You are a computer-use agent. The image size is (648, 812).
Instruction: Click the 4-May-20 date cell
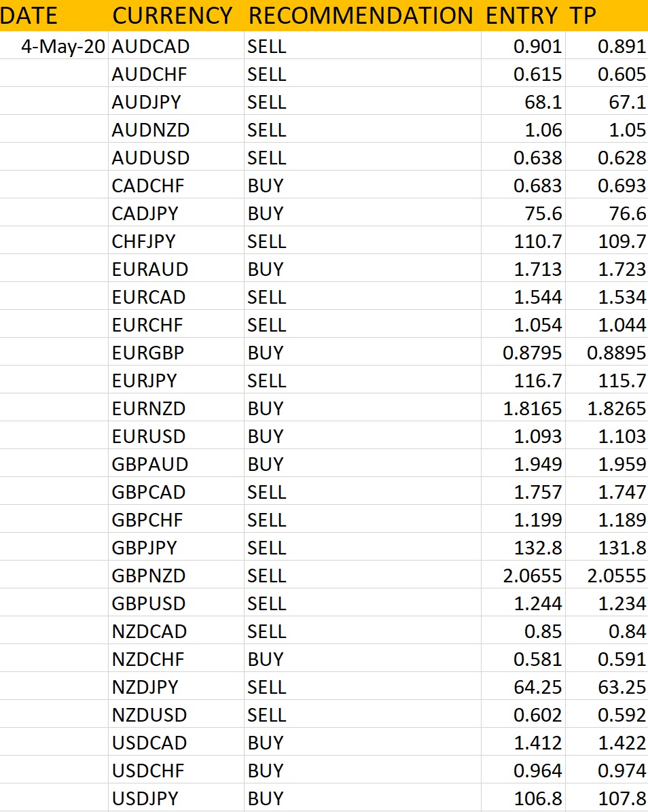(63, 47)
